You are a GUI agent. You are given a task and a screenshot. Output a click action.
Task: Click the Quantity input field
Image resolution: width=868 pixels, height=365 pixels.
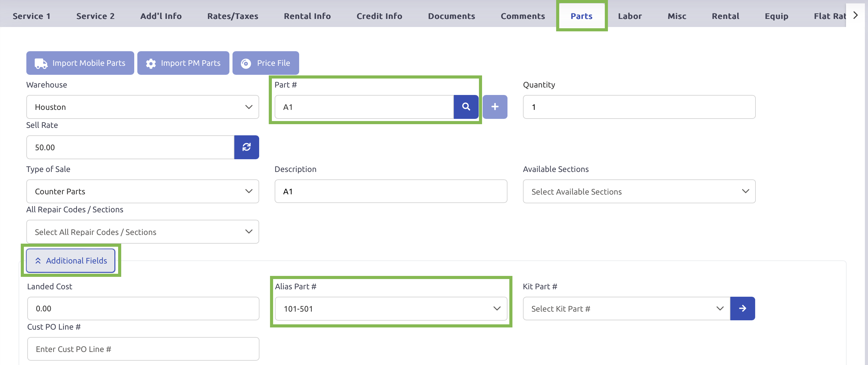pyautogui.click(x=639, y=107)
